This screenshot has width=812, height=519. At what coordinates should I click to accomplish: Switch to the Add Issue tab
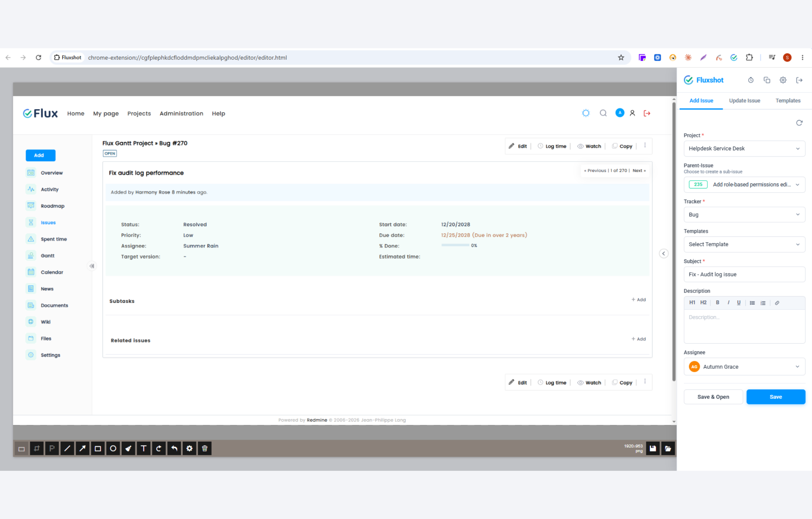tap(701, 101)
